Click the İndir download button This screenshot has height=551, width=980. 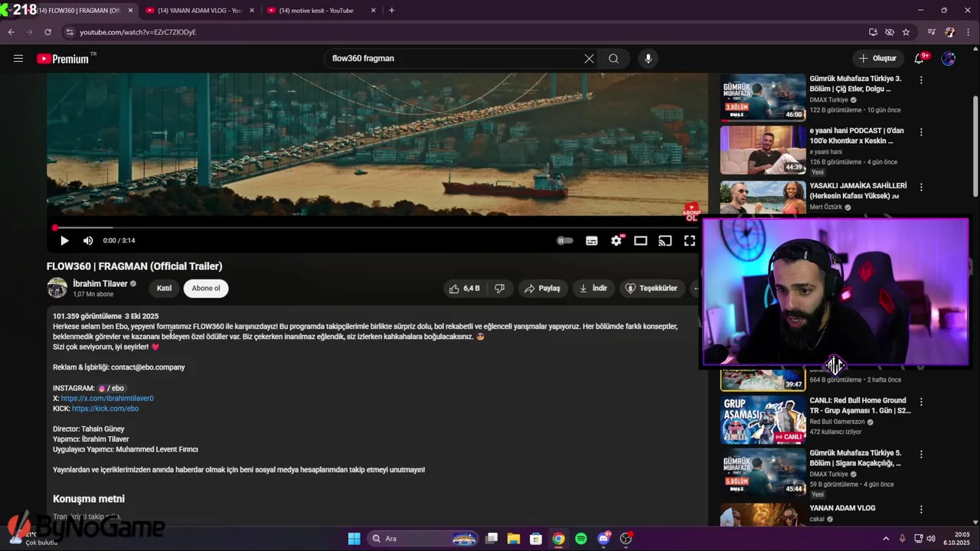tap(593, 289)
